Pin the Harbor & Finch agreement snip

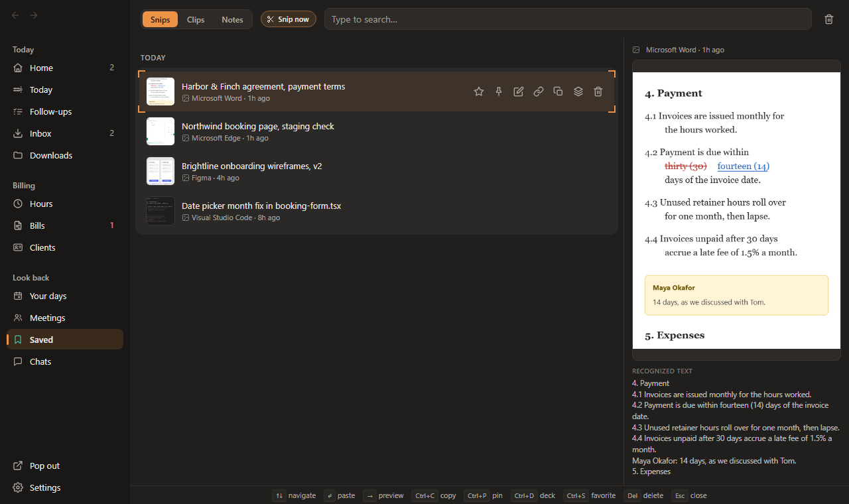pos(499,92)
